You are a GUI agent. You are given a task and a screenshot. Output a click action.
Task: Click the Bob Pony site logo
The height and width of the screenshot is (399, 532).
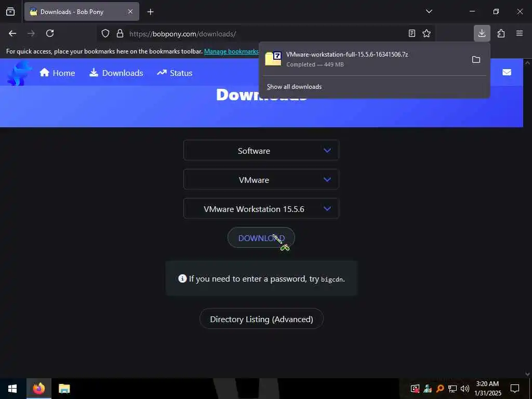[x=19, y=73]
